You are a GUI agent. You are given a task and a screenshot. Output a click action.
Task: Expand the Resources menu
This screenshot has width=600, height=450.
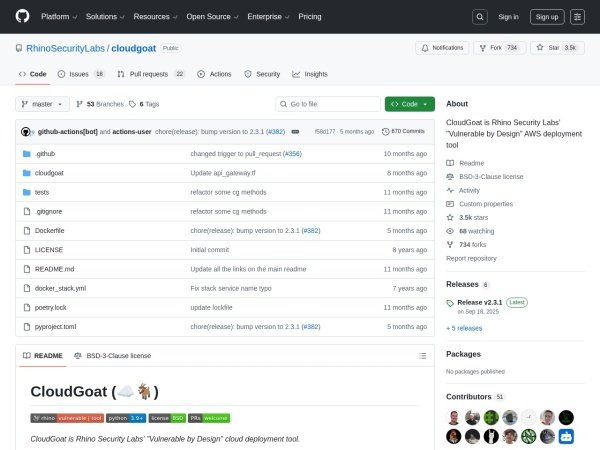click(x=155, y=17)
